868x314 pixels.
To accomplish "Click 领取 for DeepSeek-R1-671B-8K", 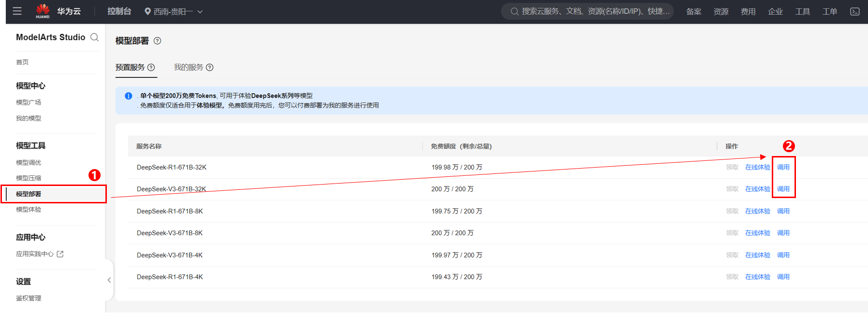I will click(x=732, y=211).
